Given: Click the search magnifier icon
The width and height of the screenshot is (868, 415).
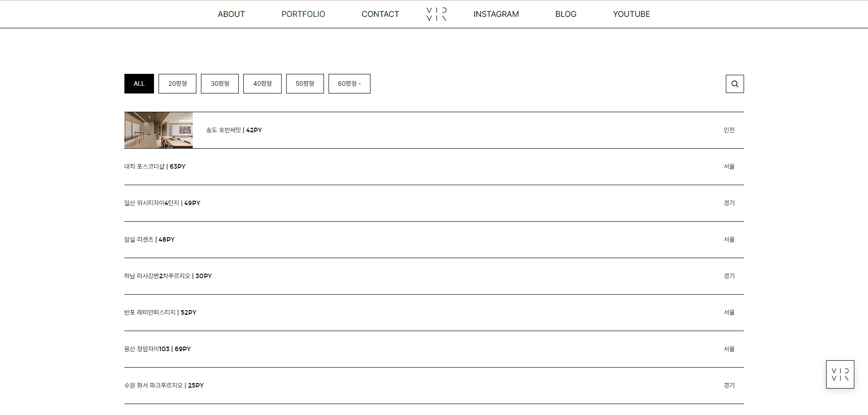Looking at the screenshot, I should point(734,84).
